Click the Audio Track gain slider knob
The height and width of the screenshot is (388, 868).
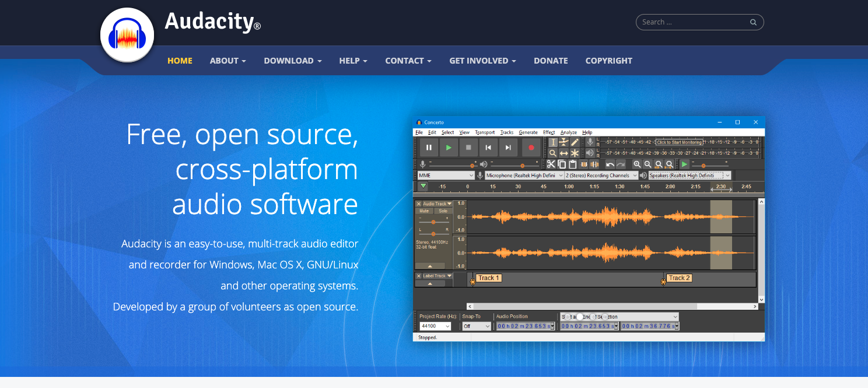(x=433, y=222)
